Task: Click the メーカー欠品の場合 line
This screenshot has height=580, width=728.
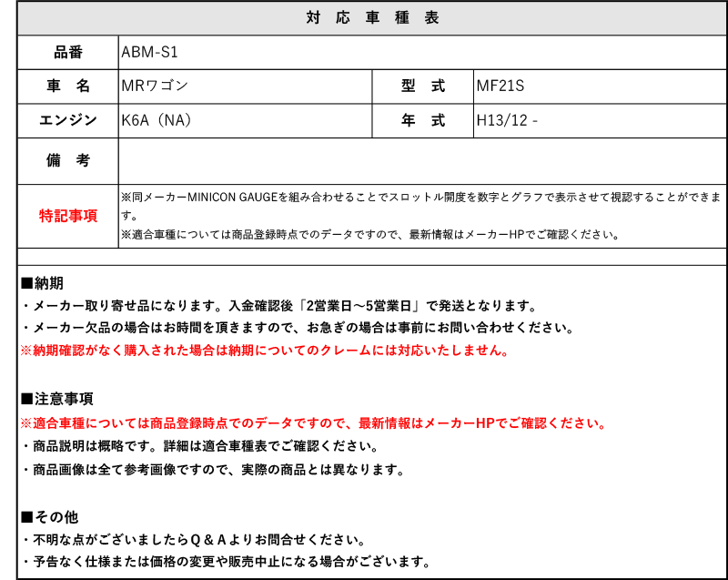Action: pos(298,328)
